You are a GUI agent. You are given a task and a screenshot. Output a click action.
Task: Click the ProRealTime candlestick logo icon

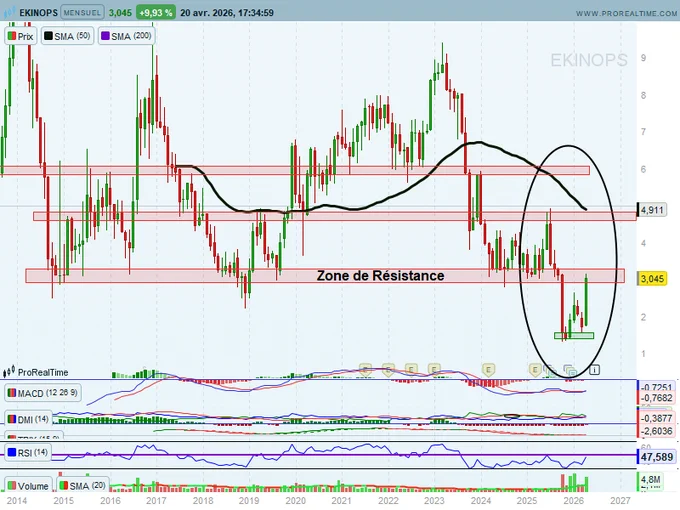click(9, 372)
